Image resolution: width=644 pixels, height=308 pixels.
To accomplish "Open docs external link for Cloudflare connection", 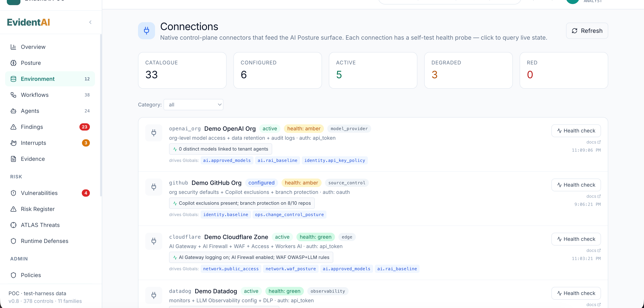I will (x=594, y=250).
